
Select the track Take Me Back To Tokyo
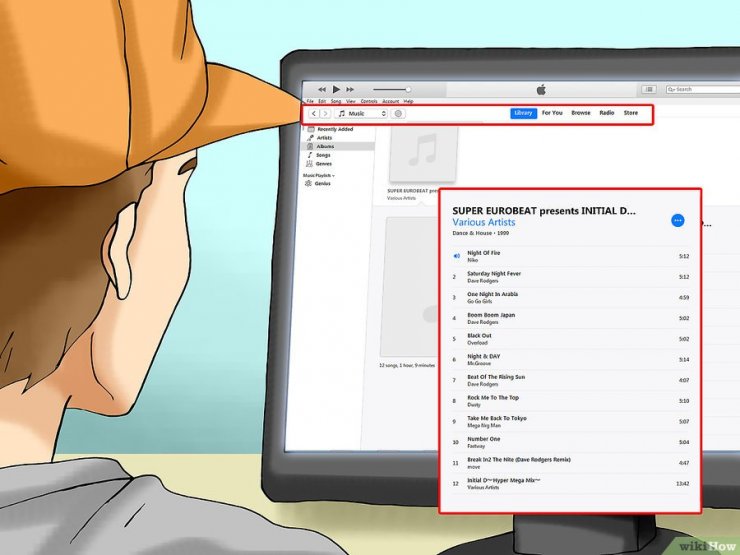[x=571, y=422]
